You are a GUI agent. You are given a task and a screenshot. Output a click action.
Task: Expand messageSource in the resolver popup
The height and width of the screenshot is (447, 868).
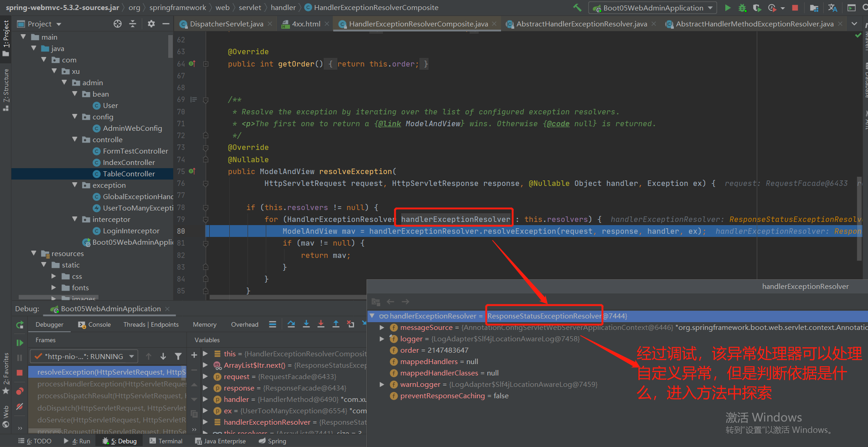pyautogui.click(x=382, y=328)
